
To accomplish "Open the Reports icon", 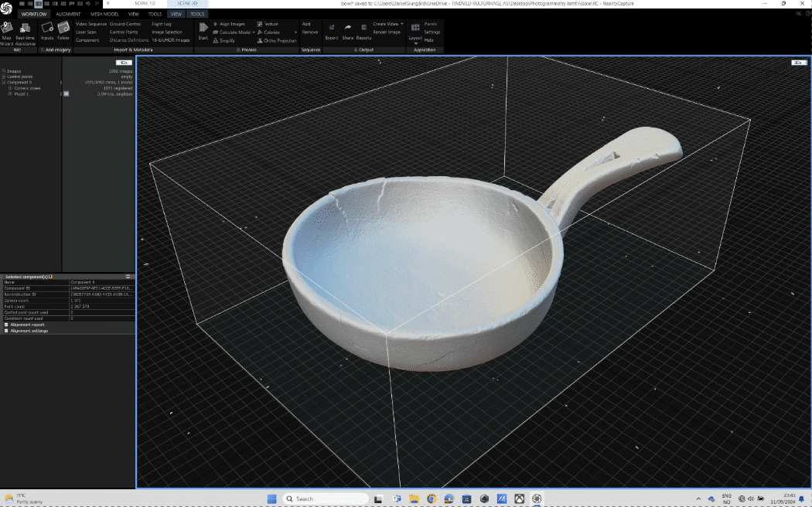I will [363, 28].
